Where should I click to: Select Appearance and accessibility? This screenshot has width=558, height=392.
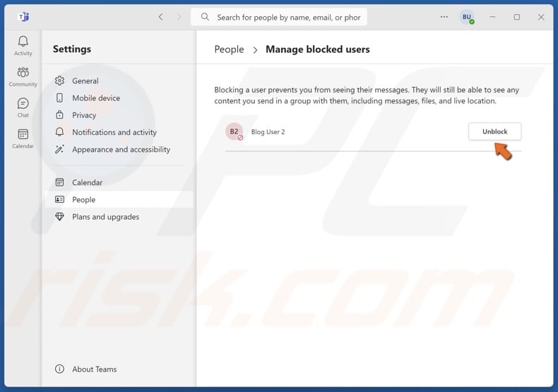click(x=121, y=149)
